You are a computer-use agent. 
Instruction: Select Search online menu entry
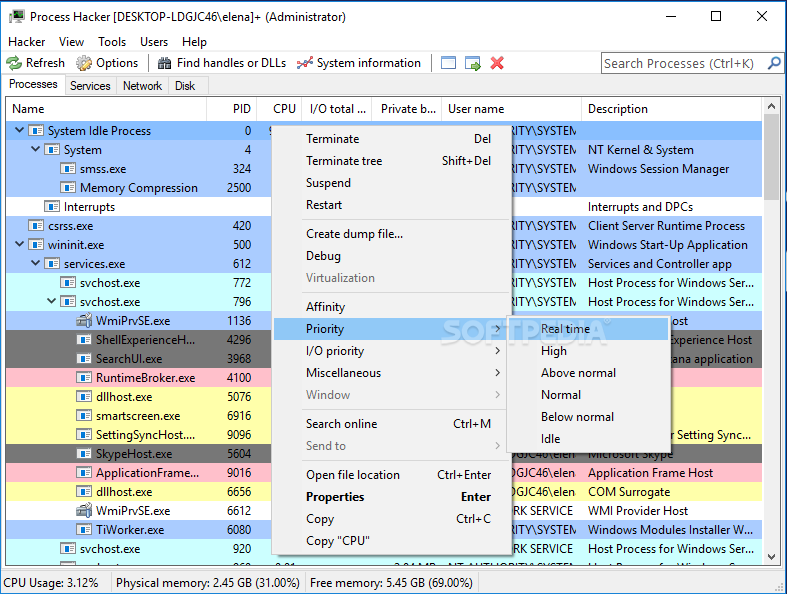392,424
